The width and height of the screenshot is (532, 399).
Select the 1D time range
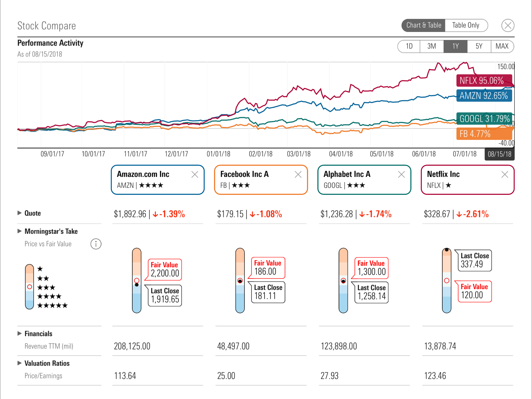point(409,46)
